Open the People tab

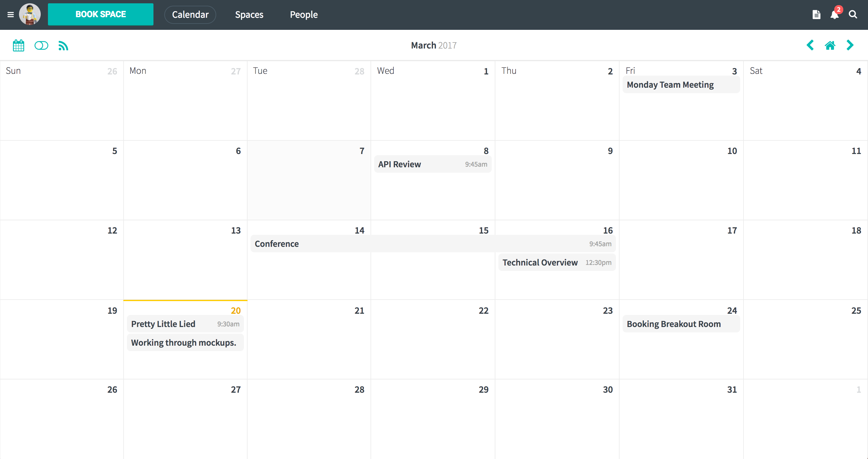click(304, 14)
